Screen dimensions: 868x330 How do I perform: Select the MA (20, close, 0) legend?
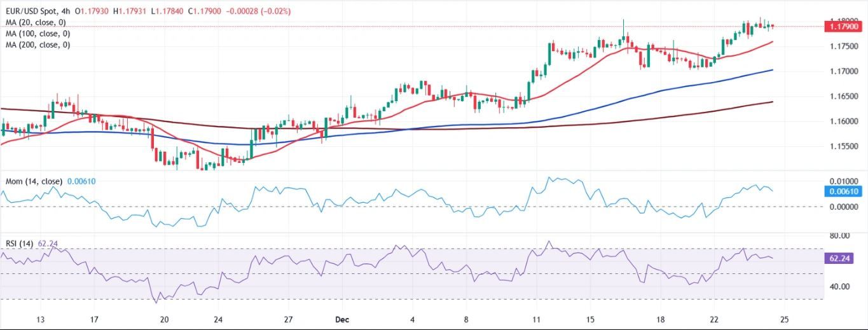click(x=36, y=22)
